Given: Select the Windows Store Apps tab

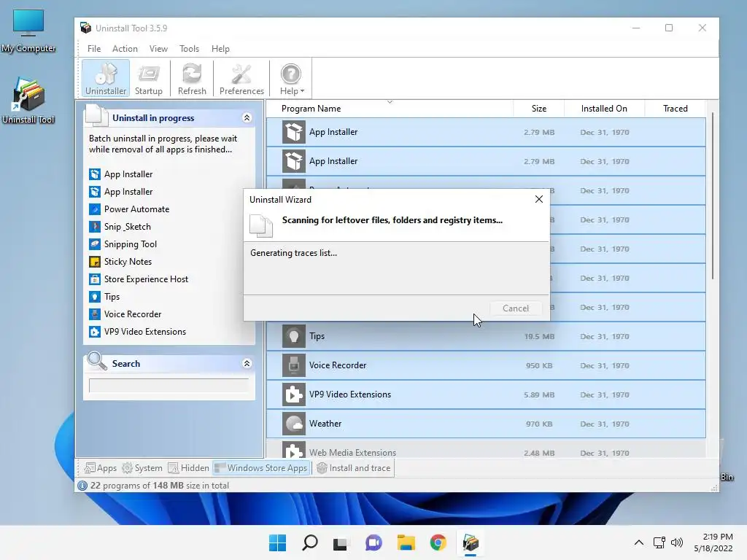Looking at the screenshot, I should click(261, 468).
